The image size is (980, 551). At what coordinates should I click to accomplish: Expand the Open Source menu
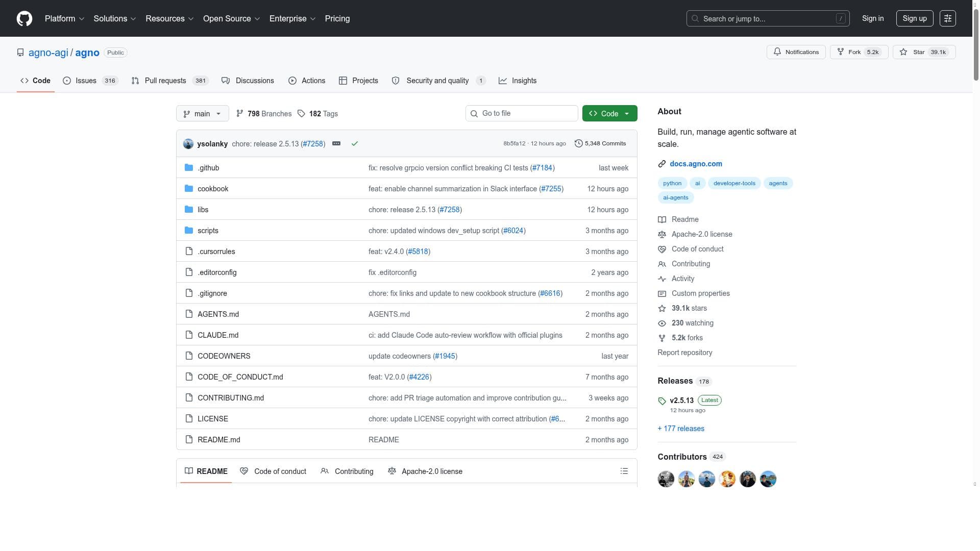point(232,18)
